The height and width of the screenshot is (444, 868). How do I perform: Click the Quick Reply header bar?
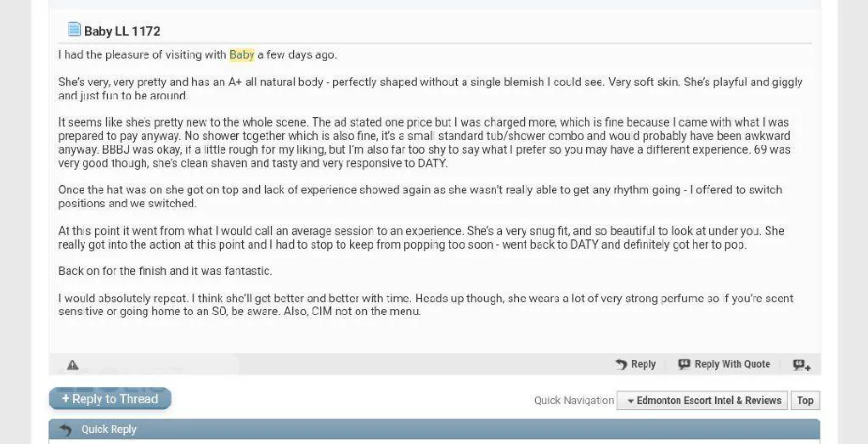(x=434, y=430)
